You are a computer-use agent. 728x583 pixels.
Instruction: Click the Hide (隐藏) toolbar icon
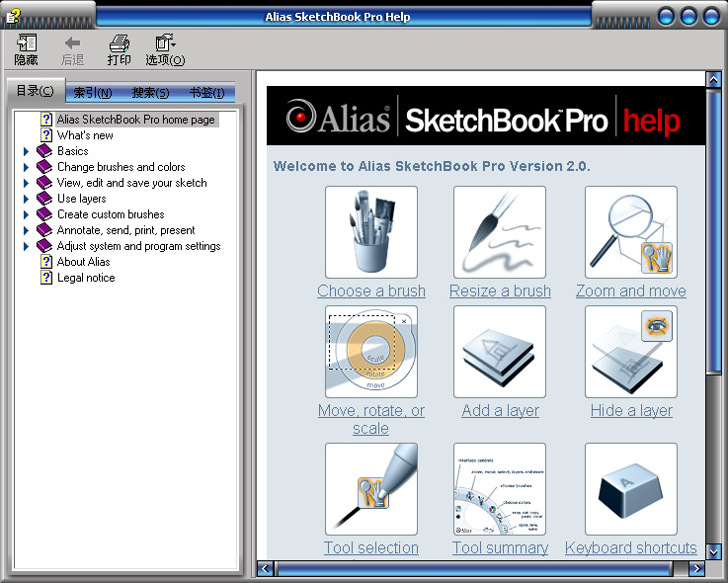(x=27, y=43)
